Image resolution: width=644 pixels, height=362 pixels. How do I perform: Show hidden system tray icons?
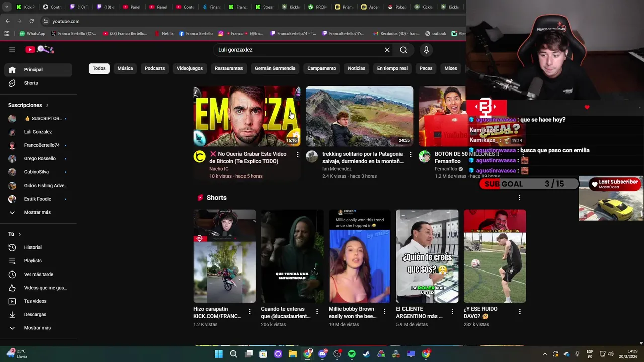tap(545, 354)
